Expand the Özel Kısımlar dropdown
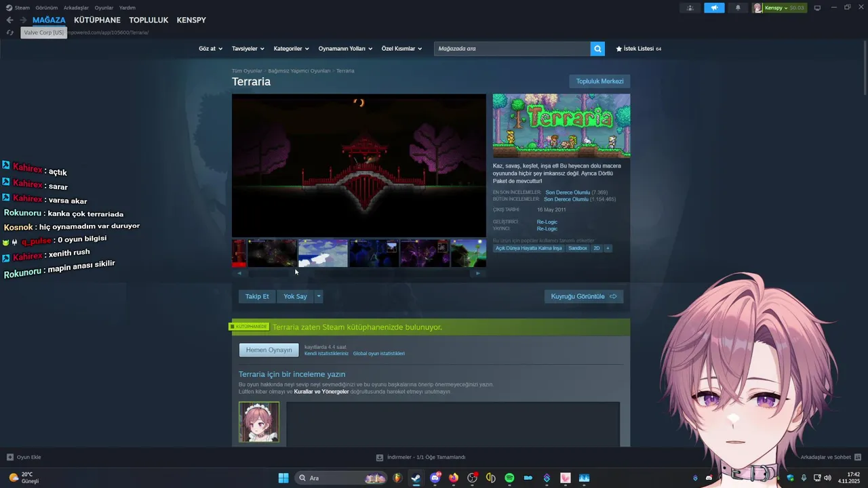The height and width of the screenshot is (488, 868). (x=401, y=49)
